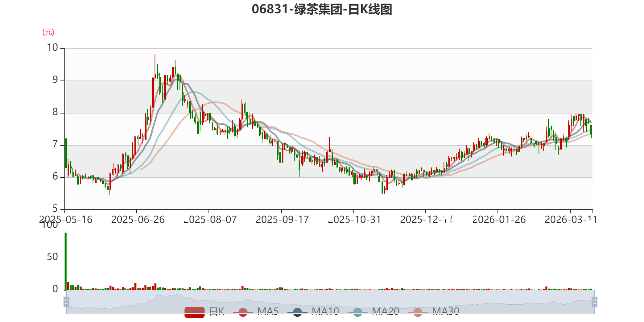Click the data zoom overview bar
This screenshot has height=322, width=644.
point(330,301)
